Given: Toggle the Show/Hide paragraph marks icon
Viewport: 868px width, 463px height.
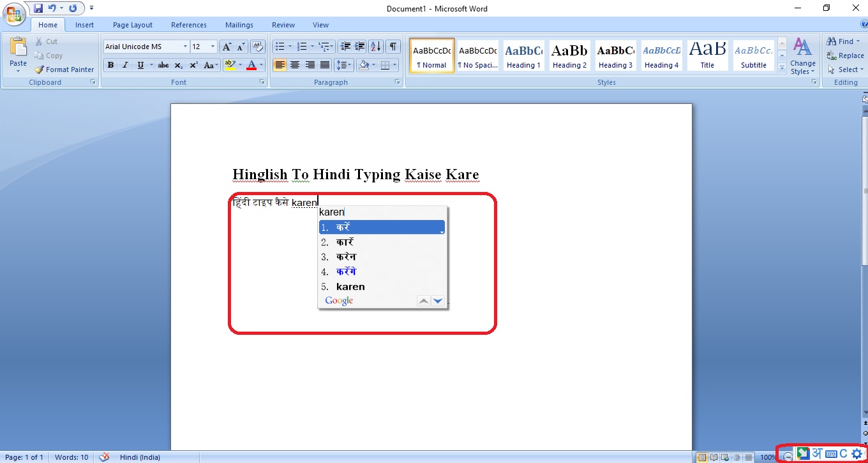Looking at the screenshot, I should (x=393, y=46).
